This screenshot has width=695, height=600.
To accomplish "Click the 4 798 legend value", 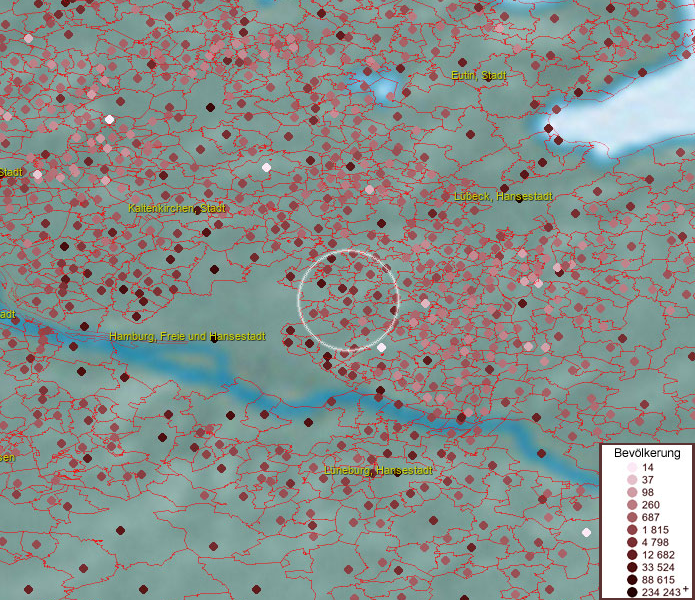I will click(x=655, y=542).
